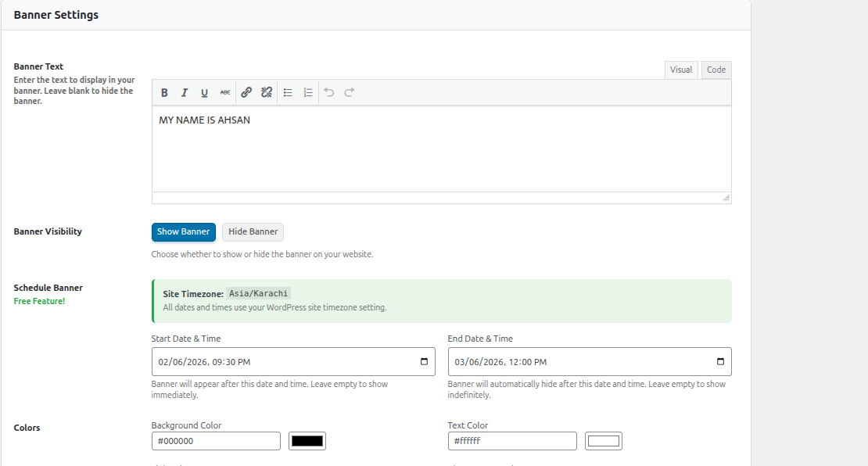
Task: Insert a hyperlink into the banner text
Action: (x=246, y=92)
